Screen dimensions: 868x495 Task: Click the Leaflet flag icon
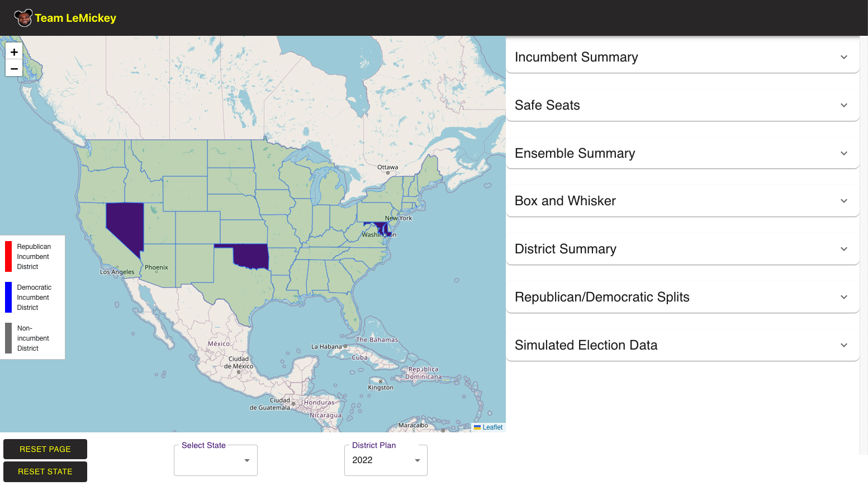[477, 427]
